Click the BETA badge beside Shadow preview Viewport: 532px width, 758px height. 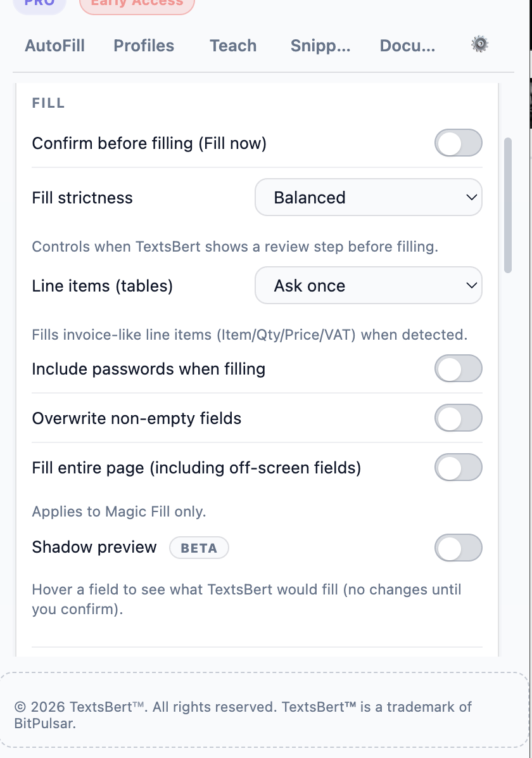pyautogui.click(x=199, y=548)
